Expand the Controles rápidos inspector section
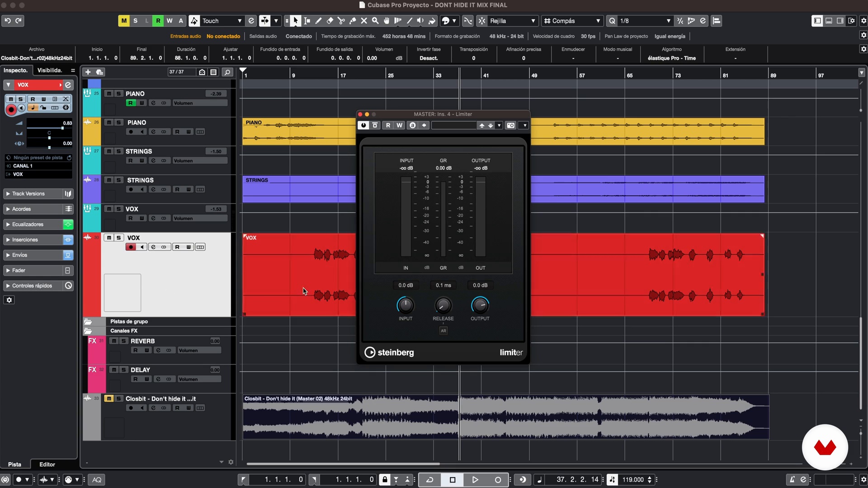 [33, 286]
